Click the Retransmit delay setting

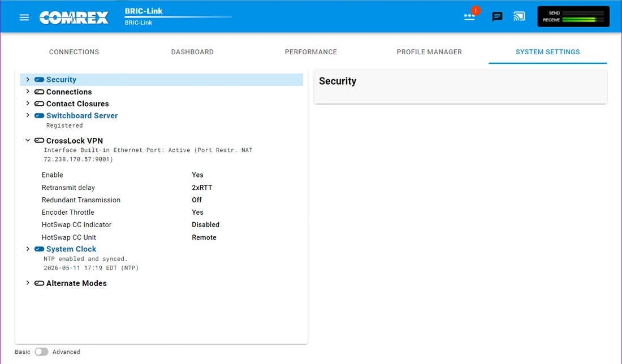coord(171,188)
